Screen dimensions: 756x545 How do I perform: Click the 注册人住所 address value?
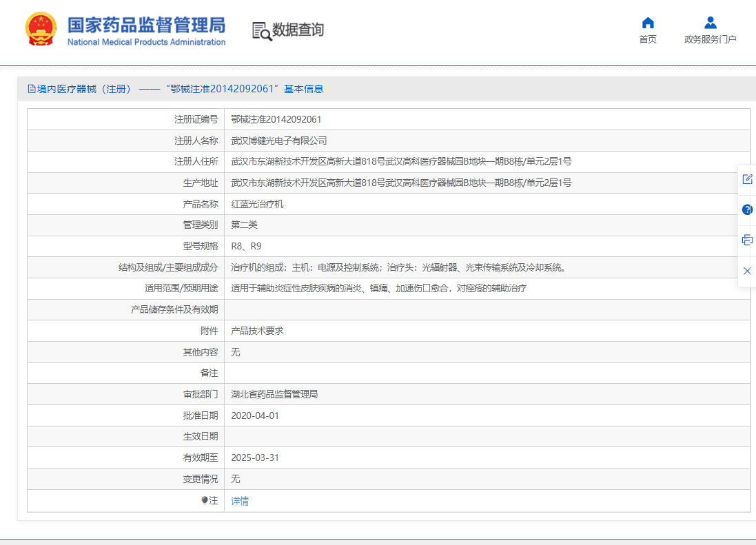click(401, 161)
